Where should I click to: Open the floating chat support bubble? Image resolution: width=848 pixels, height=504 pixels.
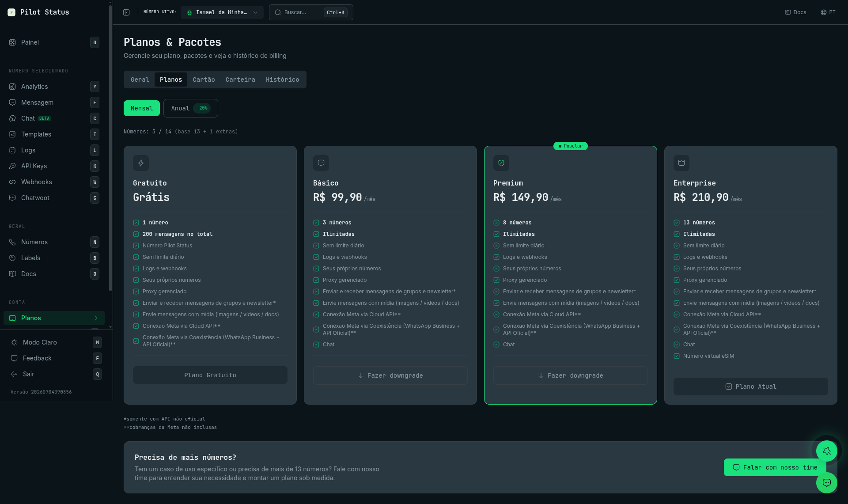827,482
